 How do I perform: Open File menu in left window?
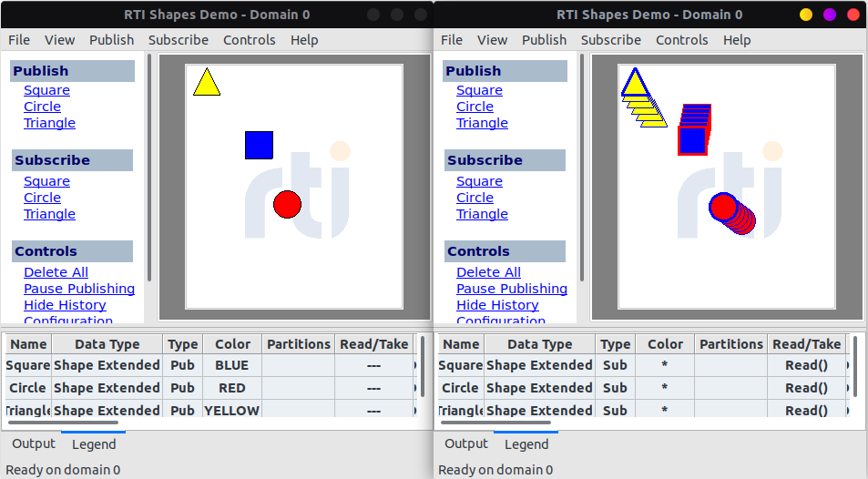pos(19,40)
